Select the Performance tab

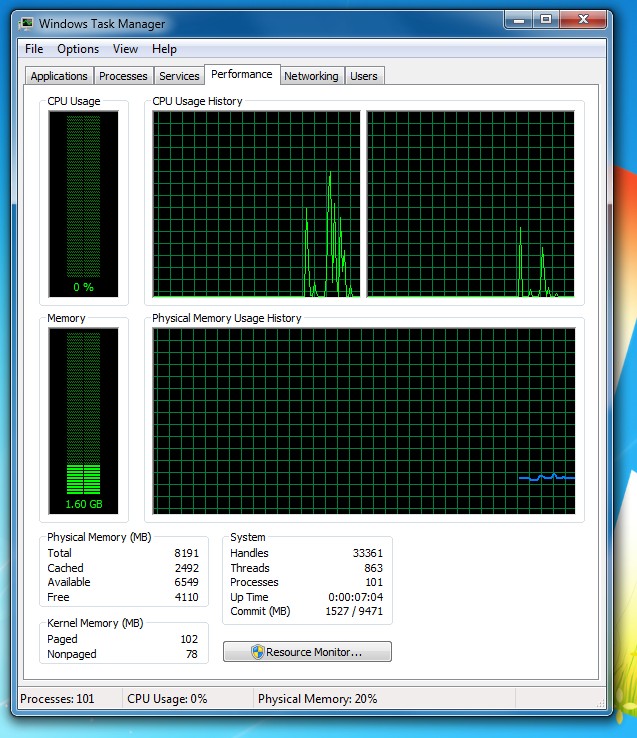click(x=241, y=74)
